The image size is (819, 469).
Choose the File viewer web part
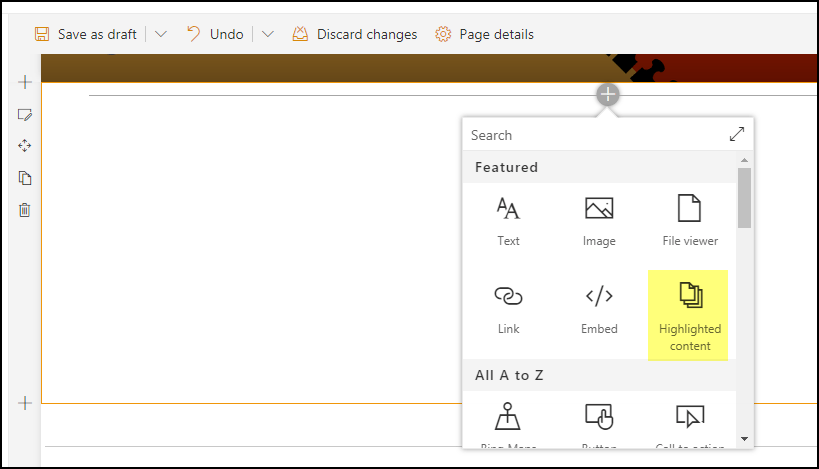[x=690, y=220]
